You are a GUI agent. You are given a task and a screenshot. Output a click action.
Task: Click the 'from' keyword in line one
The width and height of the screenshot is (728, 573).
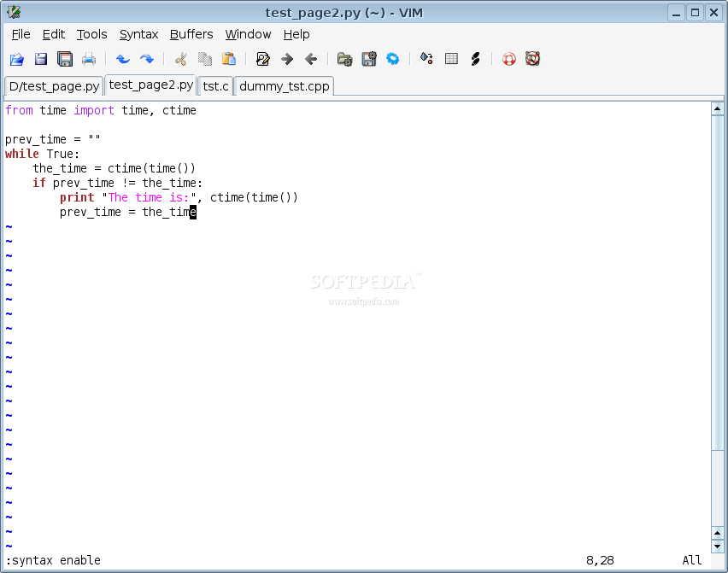19,110
